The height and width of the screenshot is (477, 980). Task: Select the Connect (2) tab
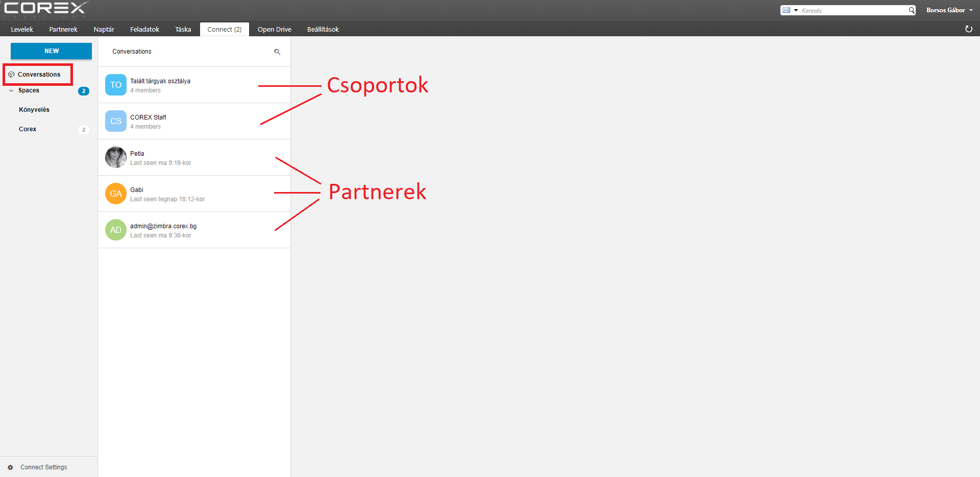tap(225, 29)
